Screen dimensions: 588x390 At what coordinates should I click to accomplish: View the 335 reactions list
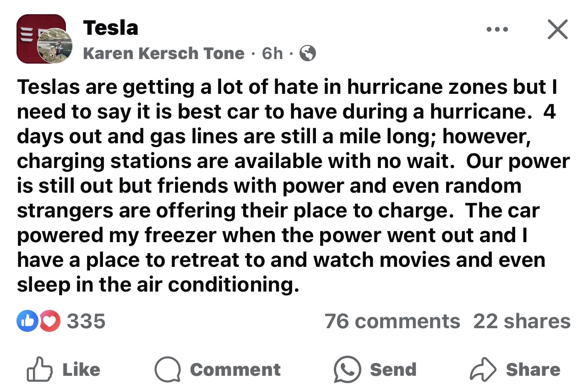click(86, 321)
